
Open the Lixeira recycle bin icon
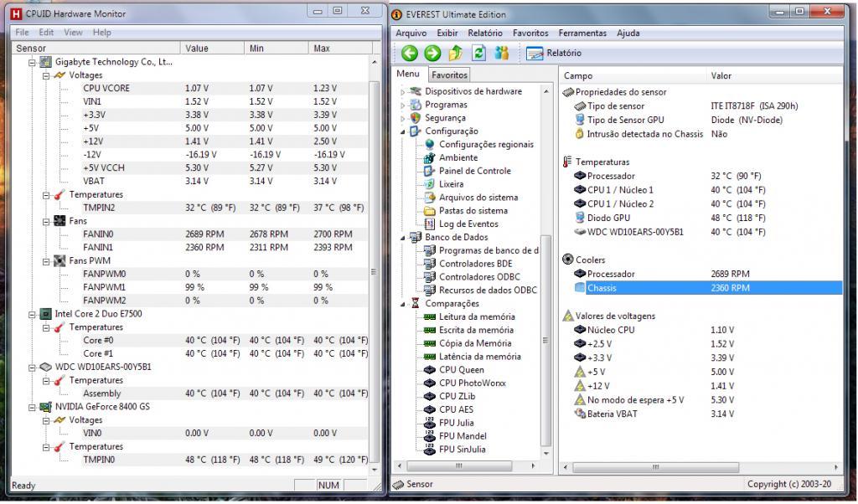430,184
